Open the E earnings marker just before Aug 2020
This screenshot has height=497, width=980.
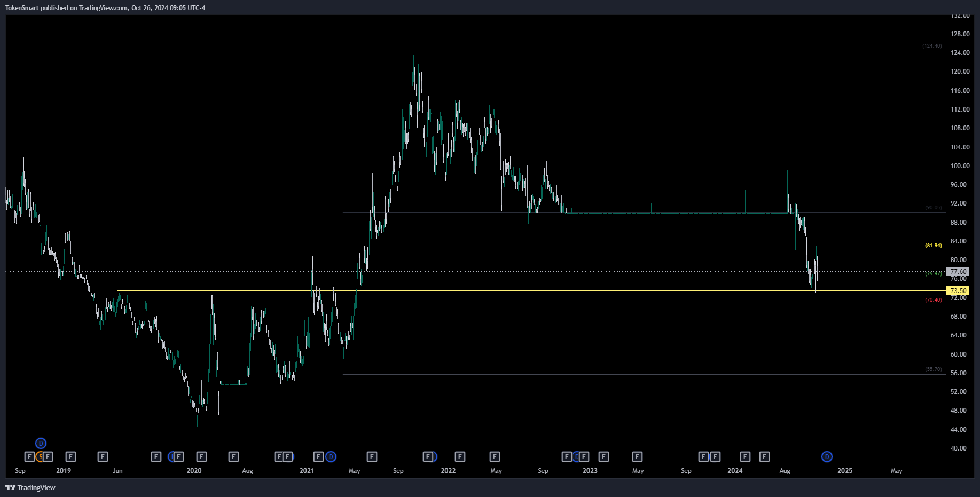233,457
